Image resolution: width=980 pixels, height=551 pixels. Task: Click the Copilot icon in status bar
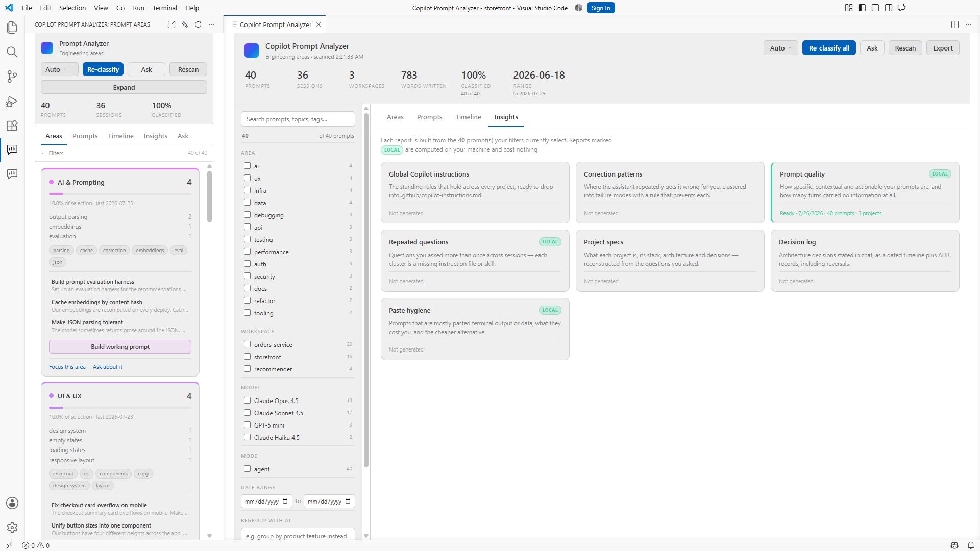coord(954,545)
